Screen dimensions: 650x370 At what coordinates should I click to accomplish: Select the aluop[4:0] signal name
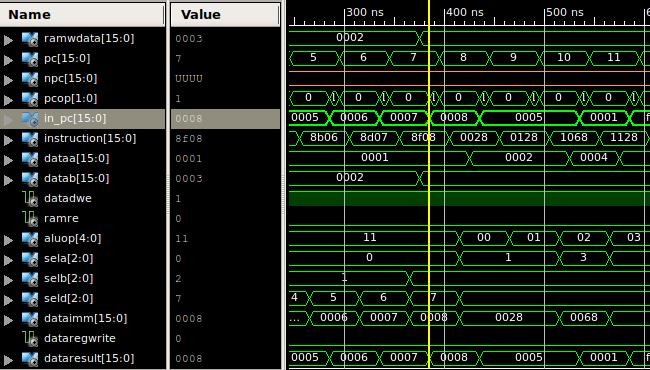pyautogui.click(x=73, y=238)
